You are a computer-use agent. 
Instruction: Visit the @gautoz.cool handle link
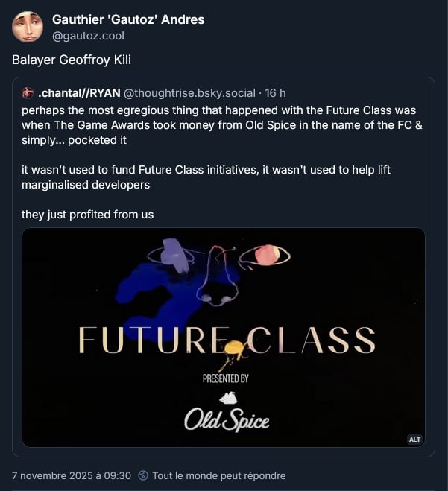click(x=88, y=35)
